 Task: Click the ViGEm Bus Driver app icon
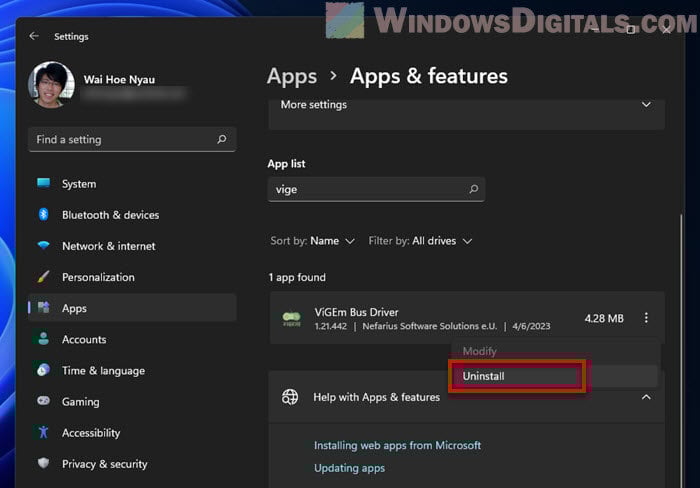292,319
